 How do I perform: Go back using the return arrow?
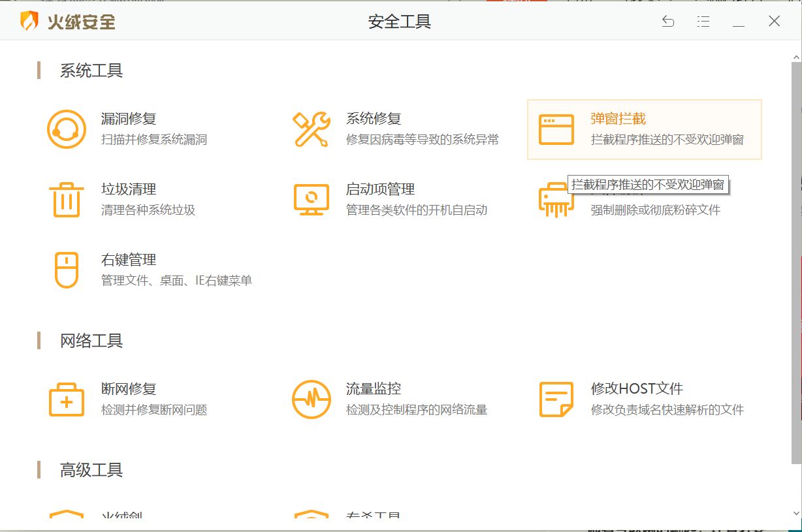click(667, 22)
